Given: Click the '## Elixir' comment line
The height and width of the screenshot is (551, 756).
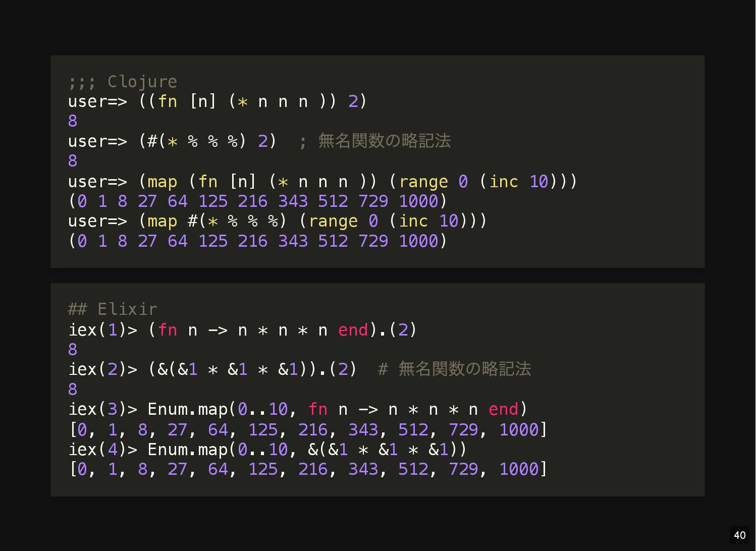Looking at the screenshot, I should (113, 309).
